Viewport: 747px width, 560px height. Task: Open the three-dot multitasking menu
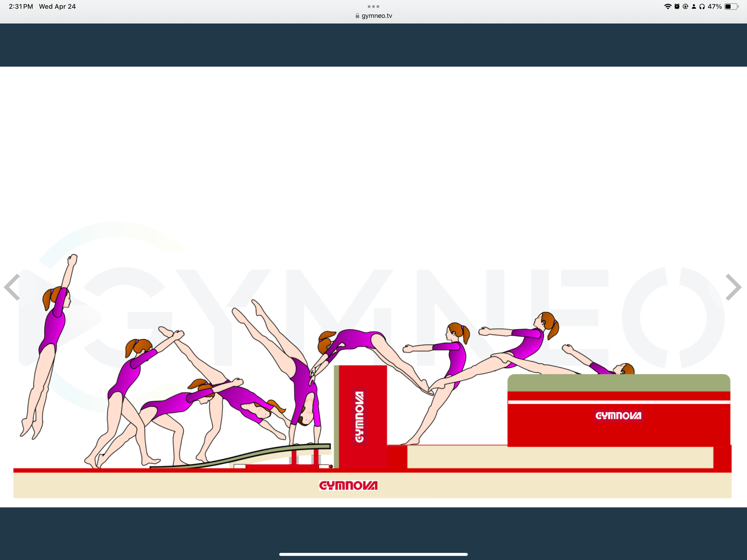(x=373, y=6)
